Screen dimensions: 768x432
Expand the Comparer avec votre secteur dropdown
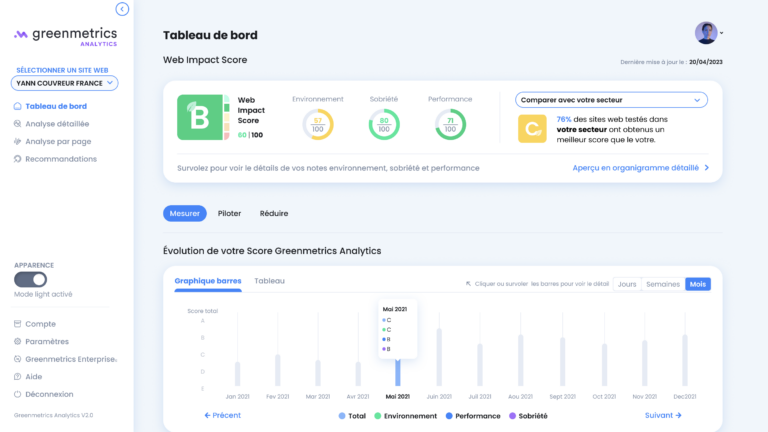tap(611, 100)
